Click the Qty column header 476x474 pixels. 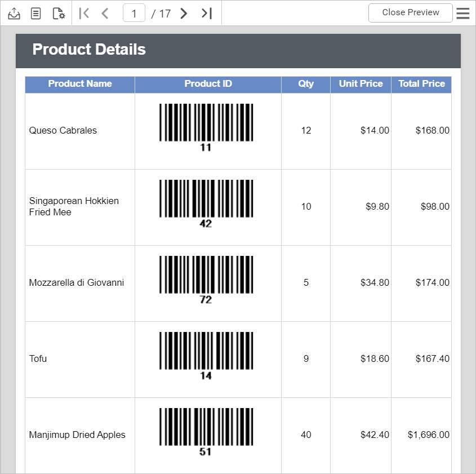[x=305, y=84]
